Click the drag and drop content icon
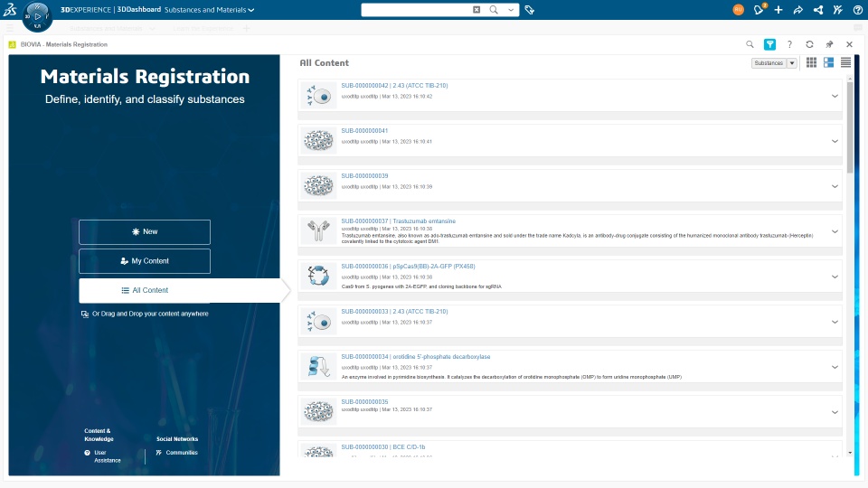The image size is (868, 488). (x=85, y=314)
